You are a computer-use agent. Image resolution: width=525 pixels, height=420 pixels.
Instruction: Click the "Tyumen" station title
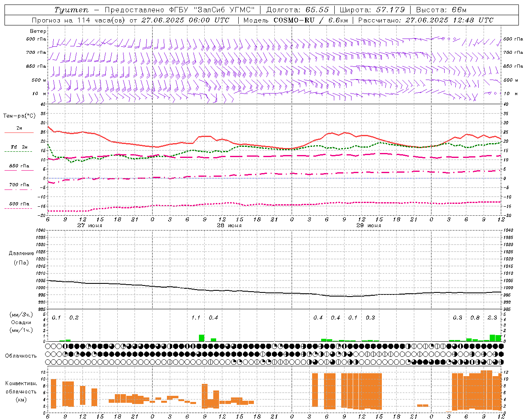(71, 10)
